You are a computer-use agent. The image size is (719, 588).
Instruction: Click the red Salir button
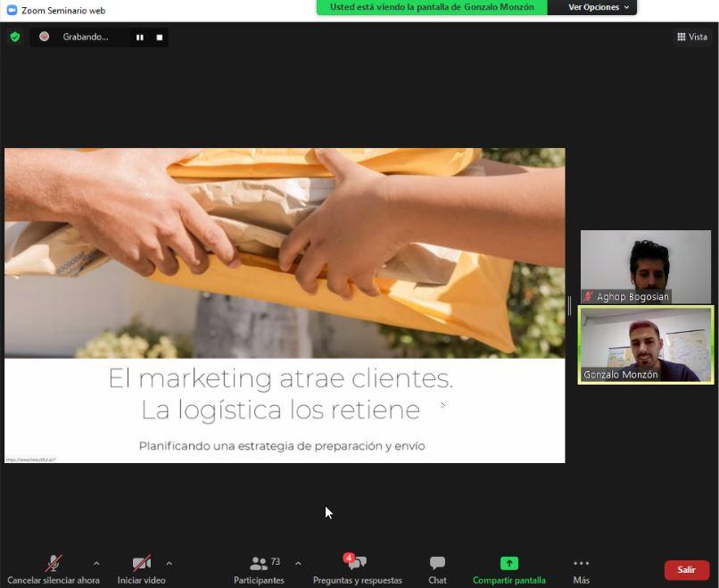tap(686, 569)
